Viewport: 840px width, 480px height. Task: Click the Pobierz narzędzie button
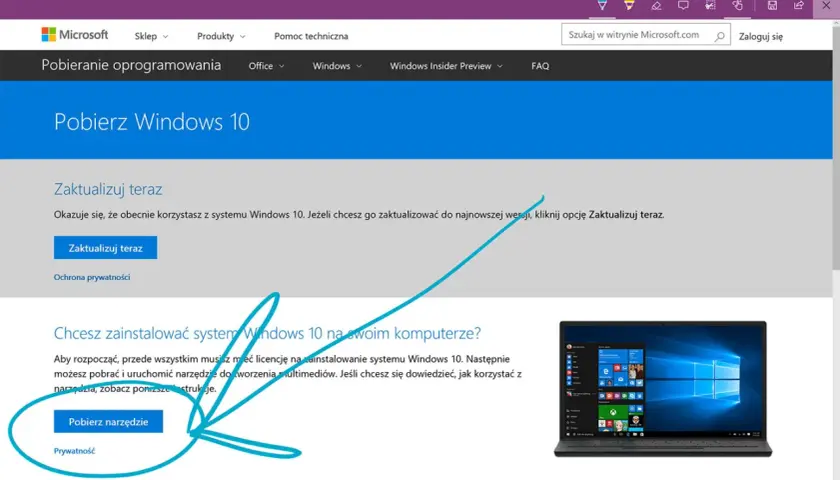click(108, 422)
